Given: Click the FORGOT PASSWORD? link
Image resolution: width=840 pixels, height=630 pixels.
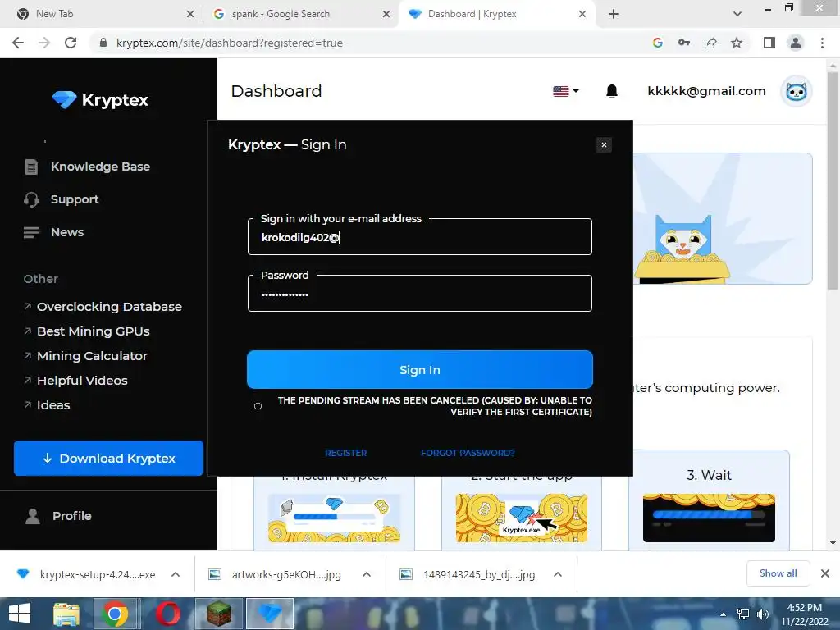Looking at the screenshot, I should click(468, 453).
